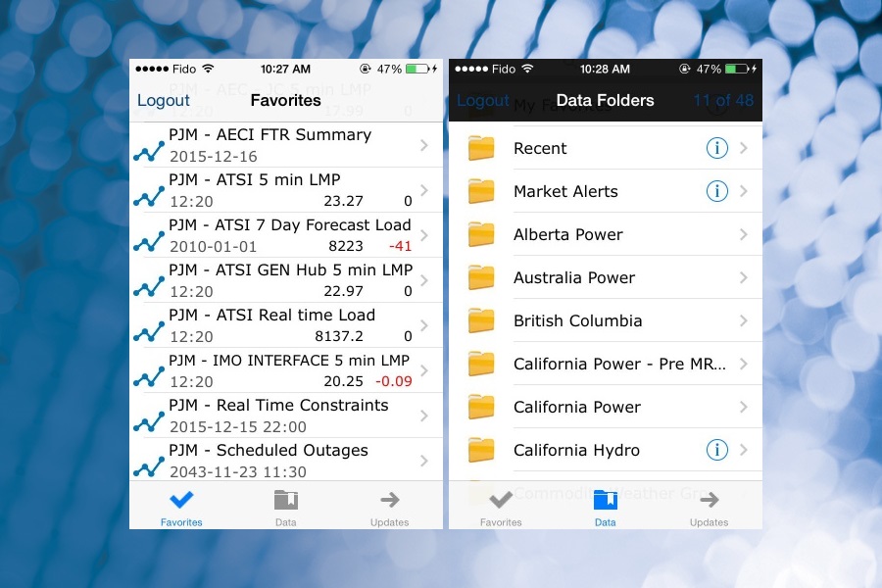
Task: Open Updates tab on the Data Folders screen
Action: point(709,508)
